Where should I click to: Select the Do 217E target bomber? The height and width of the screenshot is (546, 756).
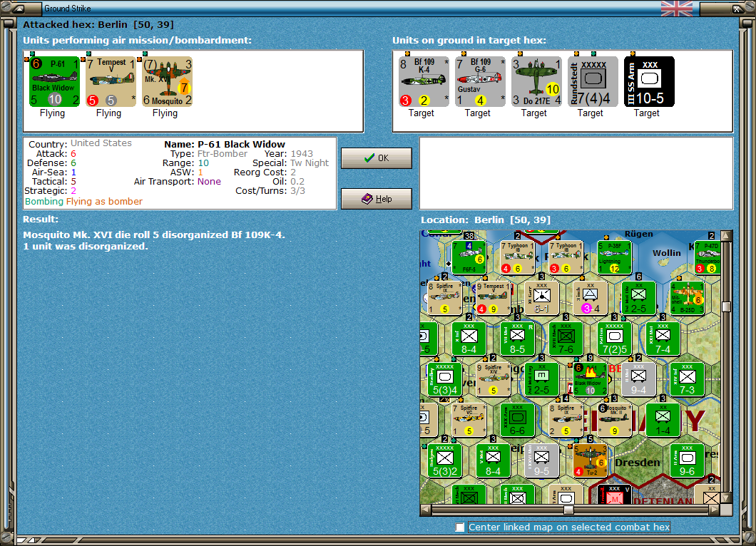tap(536, 81)
